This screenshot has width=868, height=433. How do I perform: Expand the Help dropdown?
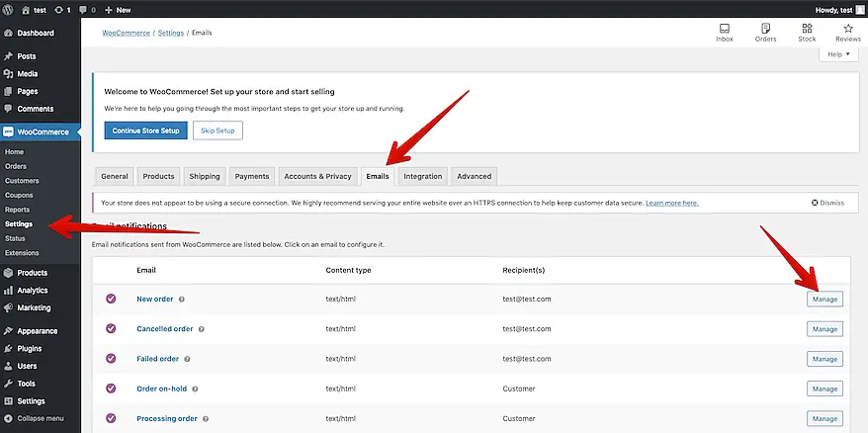pyautogui.click(x=838, y=54)
